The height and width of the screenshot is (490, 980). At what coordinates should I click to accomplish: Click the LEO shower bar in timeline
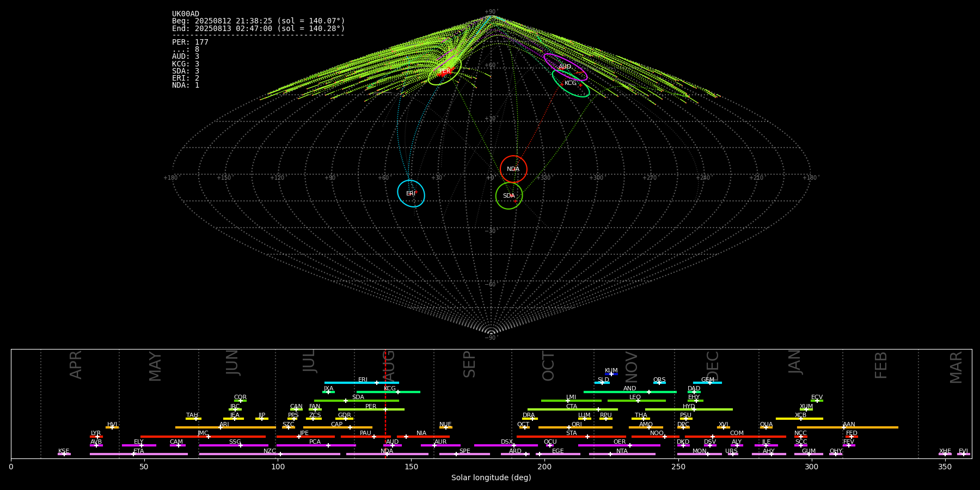(x=636, y=401)
